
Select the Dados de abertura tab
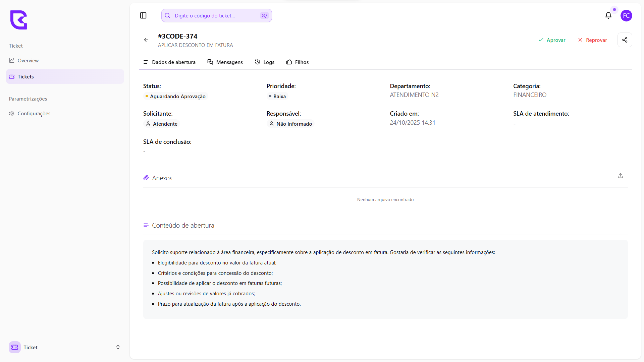(169, 62)
